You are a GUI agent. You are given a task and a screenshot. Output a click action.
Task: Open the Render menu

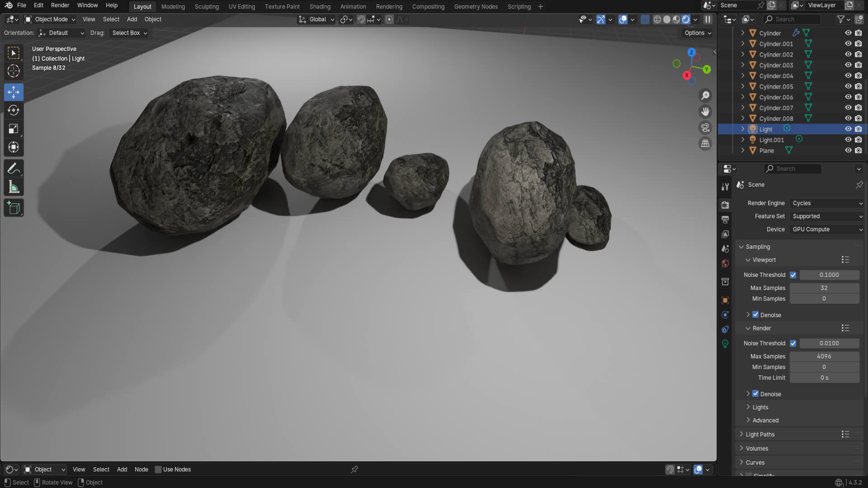click(60, 5)
